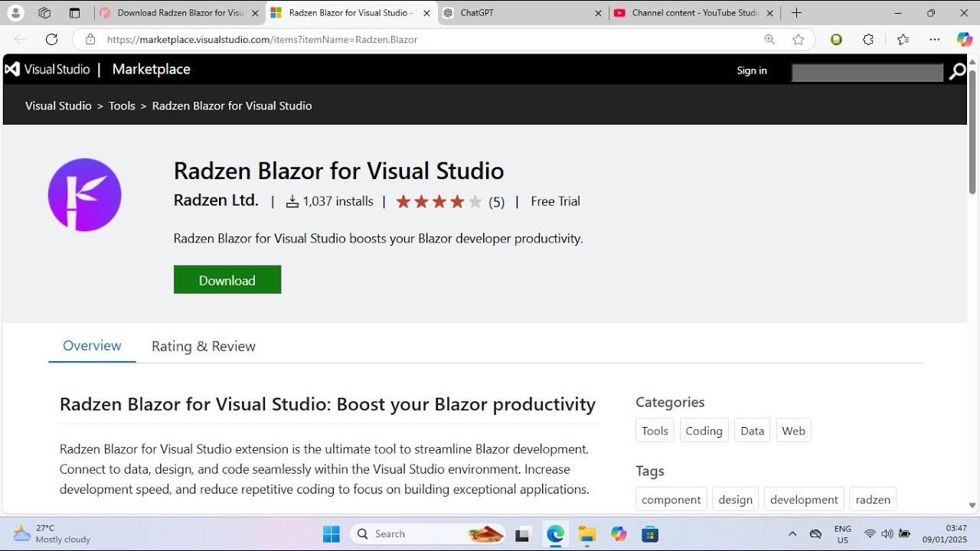Open the Windows Start menu
Viewport: 980px width, 551px height.
[x=332, y=534]
